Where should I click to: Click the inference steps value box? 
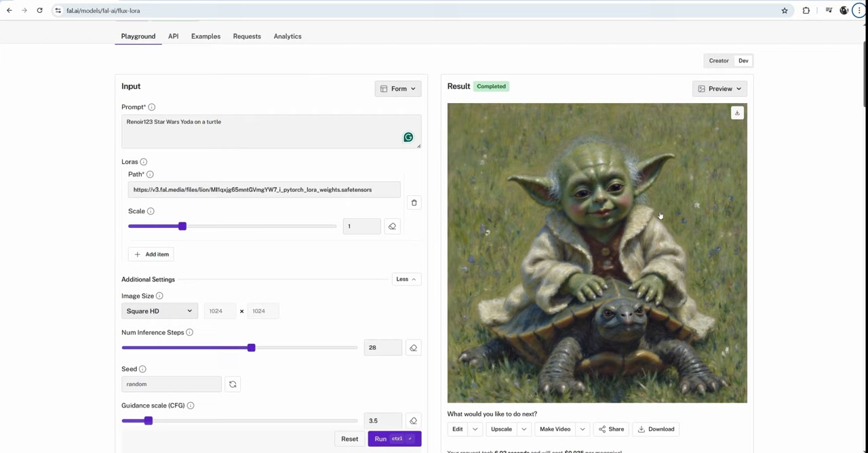click(382, 348)
